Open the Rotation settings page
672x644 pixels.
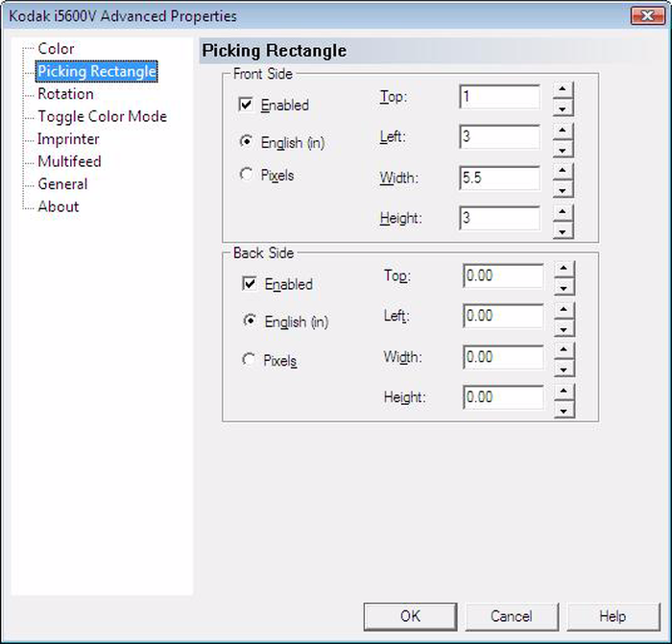(65, 94)
